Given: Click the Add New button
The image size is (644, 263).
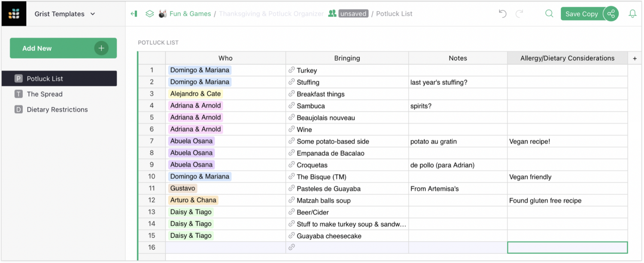Looking at the screenshot, I should point(63,48).
